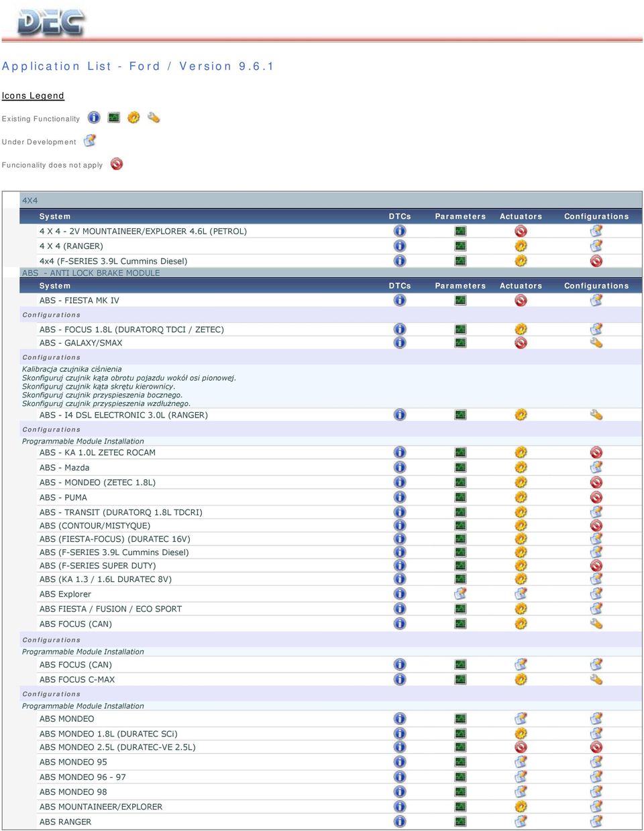Click Parameters icon for ABS - Mazda
644x831 pixels.
click(x=460, y=467)
